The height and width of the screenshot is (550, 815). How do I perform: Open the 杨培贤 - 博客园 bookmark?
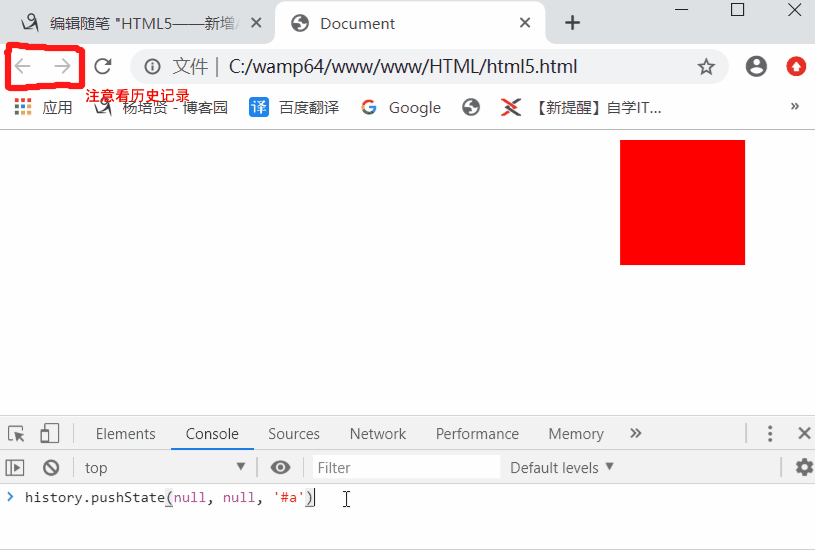(161, 107)
